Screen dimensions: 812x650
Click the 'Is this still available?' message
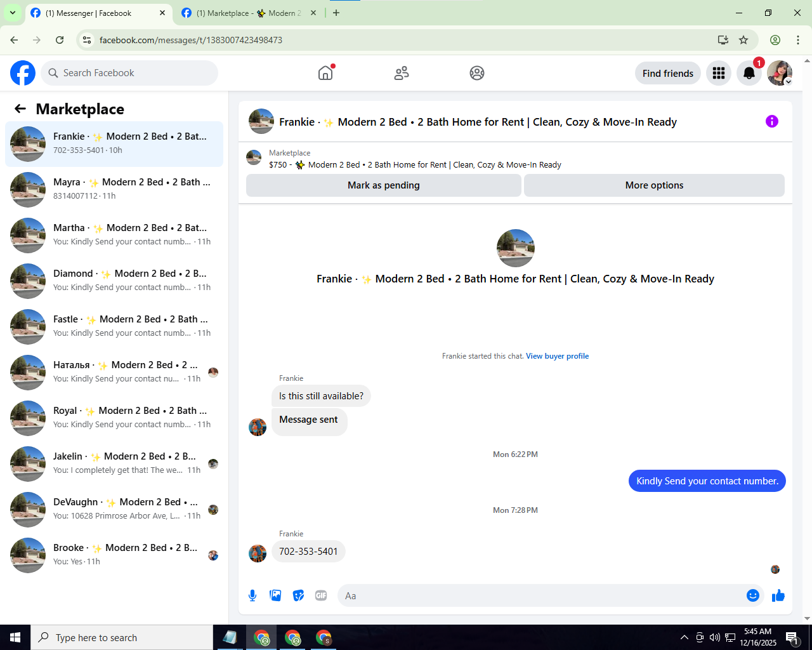click(x=321, y=396)
